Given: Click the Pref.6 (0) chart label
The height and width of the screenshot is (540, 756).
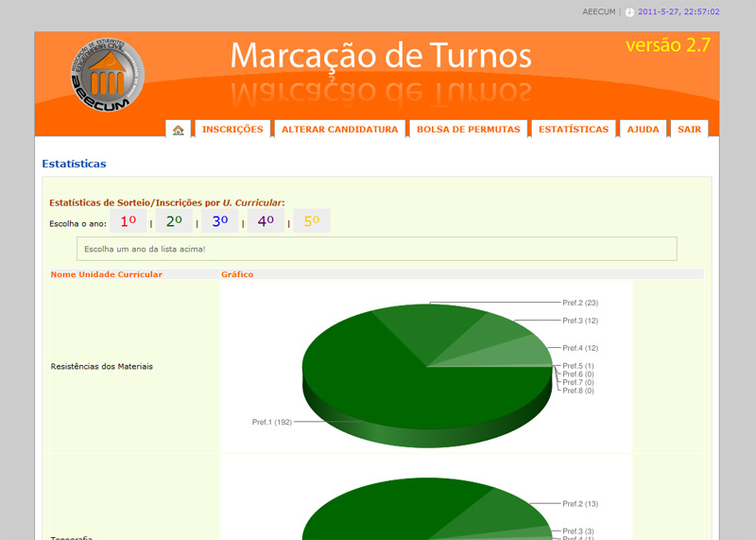Looking at the screenshot, I should (578, 375).
